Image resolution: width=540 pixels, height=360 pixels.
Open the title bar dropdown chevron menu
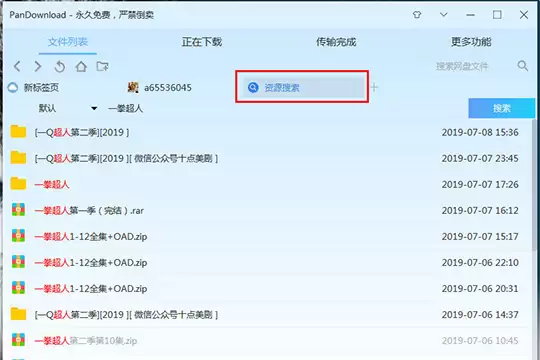(444, 14)
